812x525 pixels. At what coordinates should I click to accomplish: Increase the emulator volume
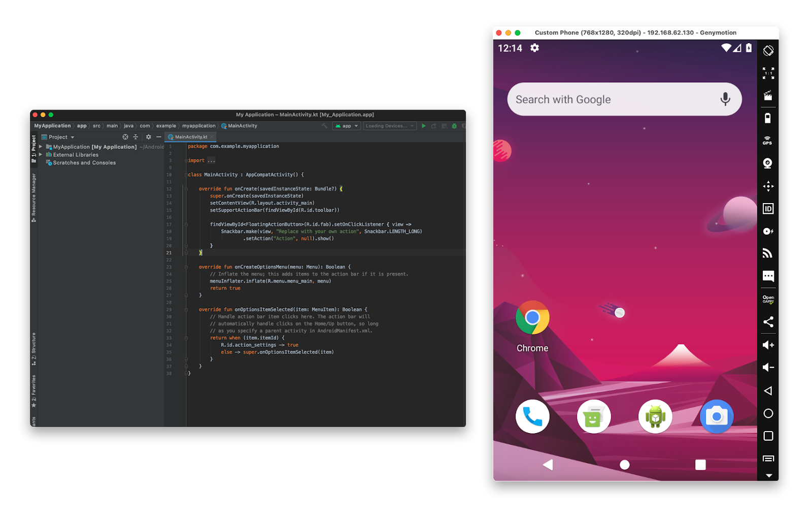pos(768,345)
